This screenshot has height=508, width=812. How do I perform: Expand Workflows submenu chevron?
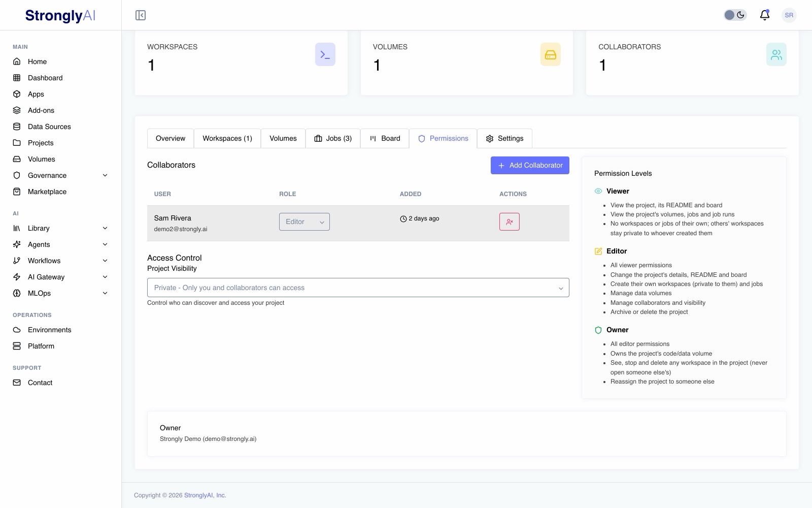[x=105, y=261]
